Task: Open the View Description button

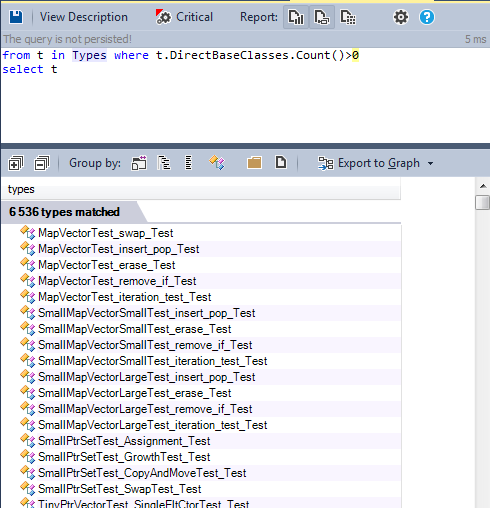Action: 84,17
